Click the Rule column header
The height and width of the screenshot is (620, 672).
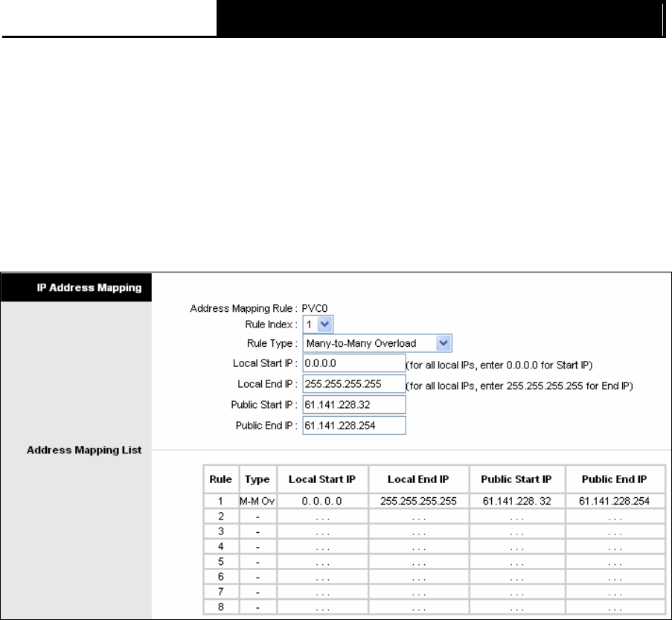point(221,479)
